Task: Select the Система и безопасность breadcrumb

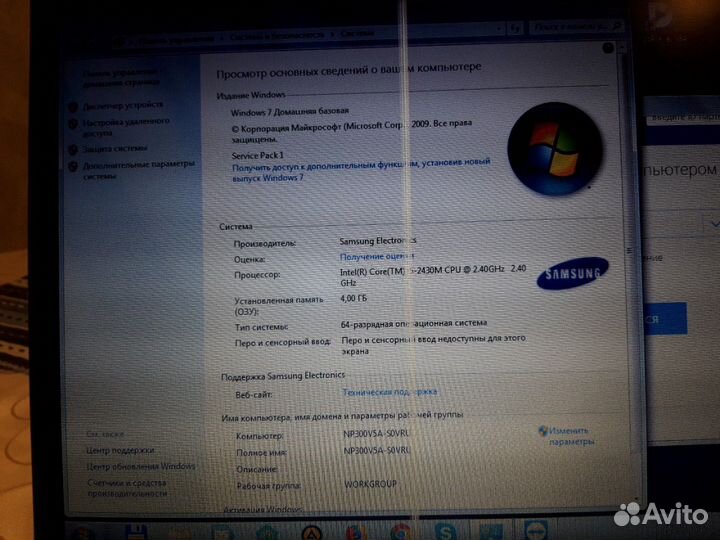Action: (277, 35)
